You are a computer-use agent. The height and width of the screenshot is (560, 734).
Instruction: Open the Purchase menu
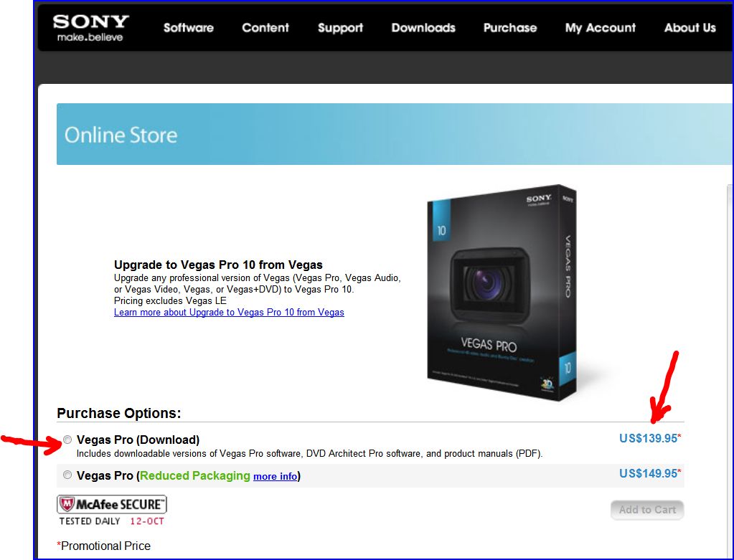[x=509, y=28]
